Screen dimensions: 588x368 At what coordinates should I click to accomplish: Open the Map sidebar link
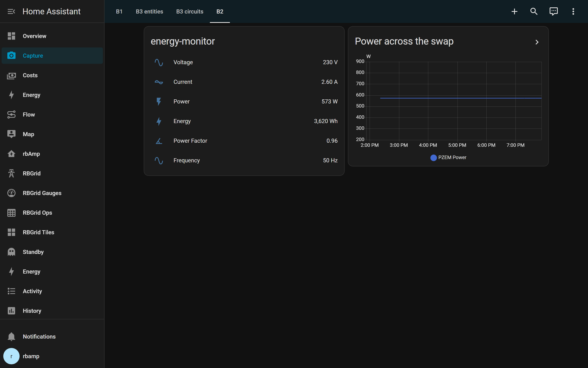tap(52, 134)
